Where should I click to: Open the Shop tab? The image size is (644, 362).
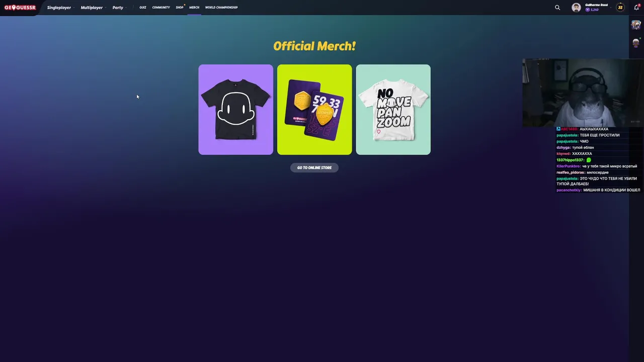click(x=180, y=8)
